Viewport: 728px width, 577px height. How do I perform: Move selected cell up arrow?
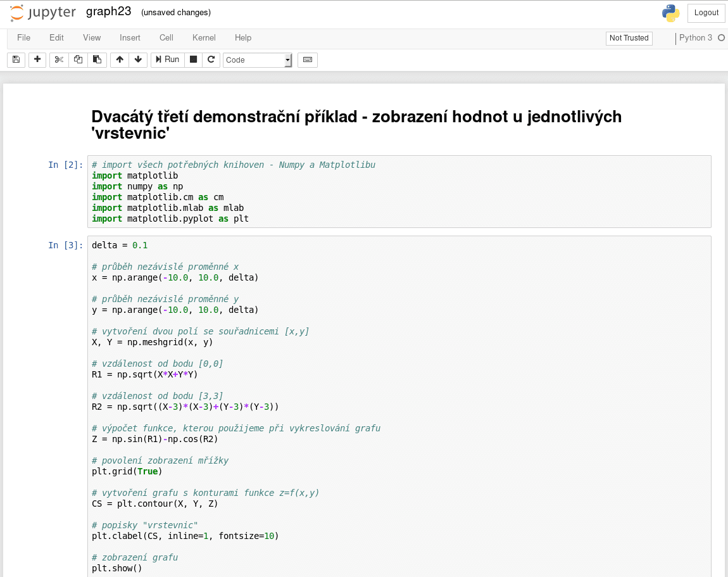click(120, 60)
